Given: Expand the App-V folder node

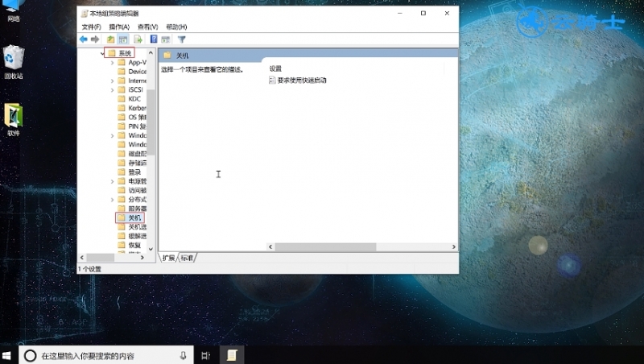Looking at the screenshot, I should (x=112, y=63).
